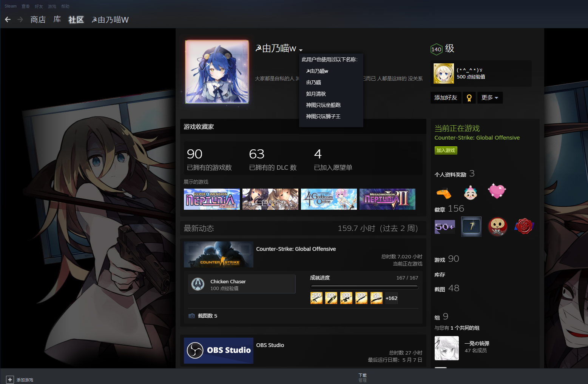Click the Chicken Chaser badge icon
This screenshot has width=588, height=384.
click(198, 284)
